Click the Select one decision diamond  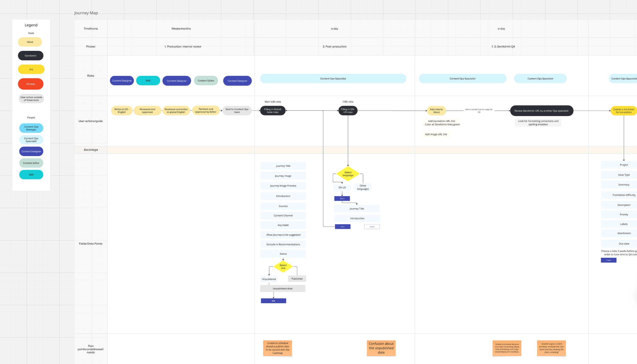click(283, 266)
